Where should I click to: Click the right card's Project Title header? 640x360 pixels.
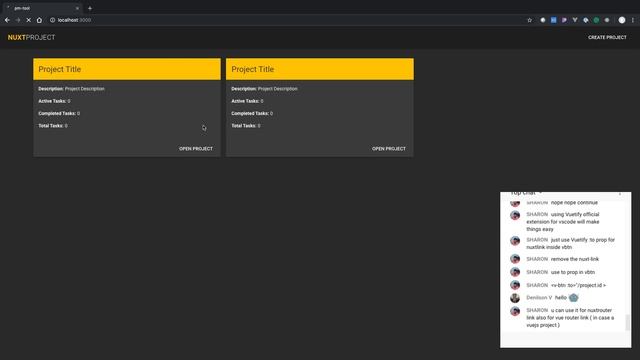[x=320, y=69]
